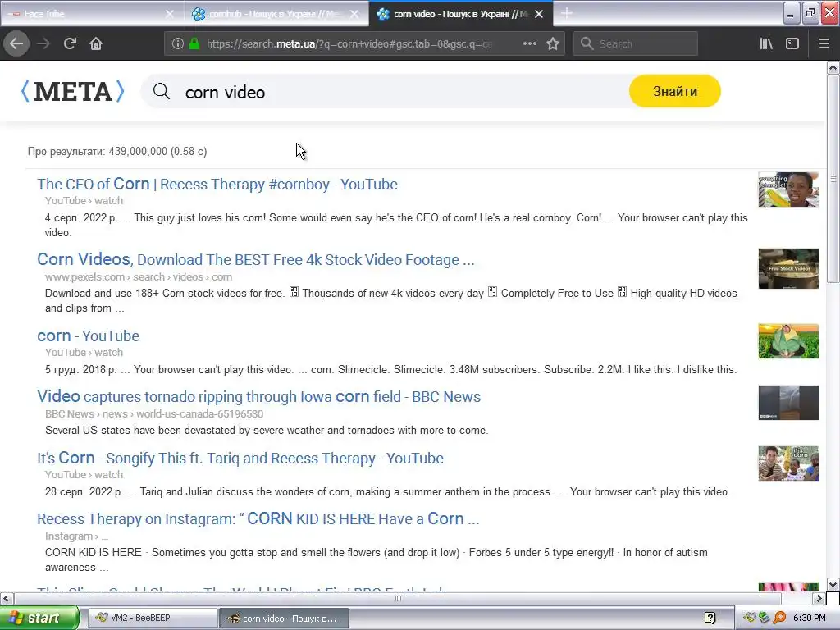Open Recess Therapy on Instagram result
The image size is (840, 630).
(x=258, y=519)
